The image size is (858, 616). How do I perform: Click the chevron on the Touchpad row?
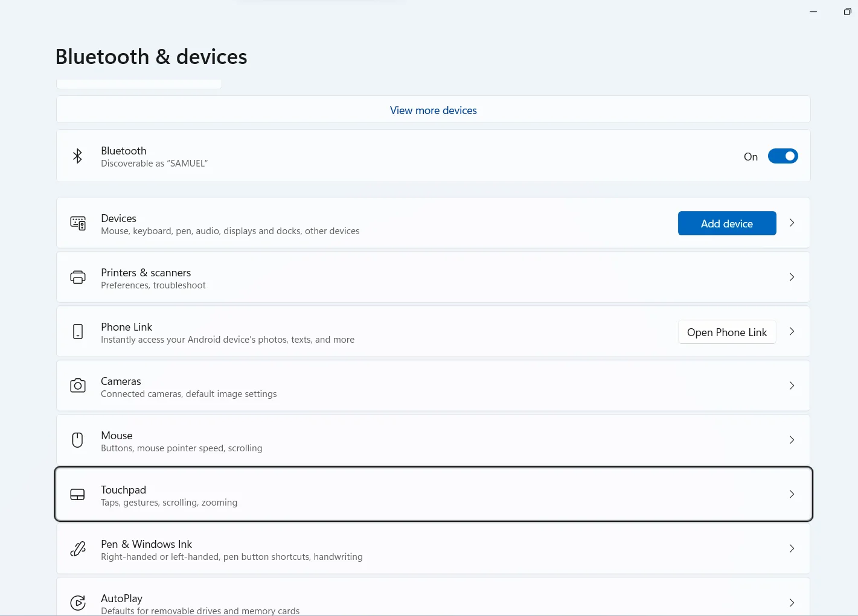click(x=792, y=495)
